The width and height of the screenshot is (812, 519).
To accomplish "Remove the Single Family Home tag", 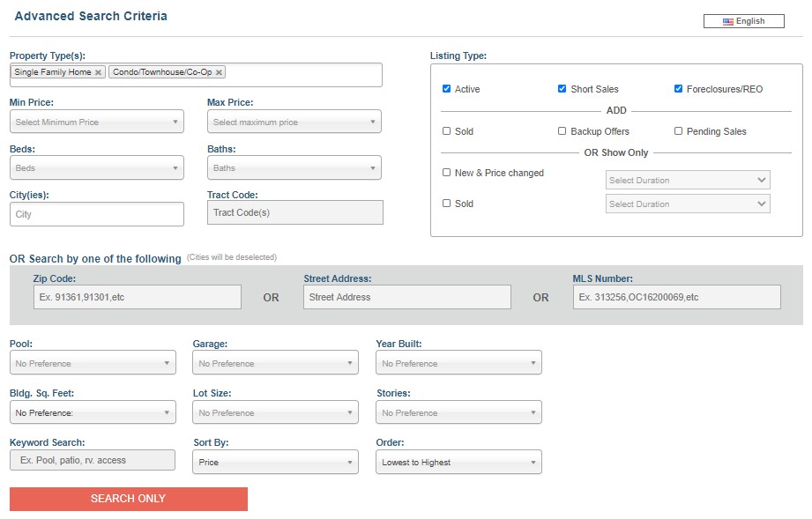I will pyautogui.click(x=98, y=72).
